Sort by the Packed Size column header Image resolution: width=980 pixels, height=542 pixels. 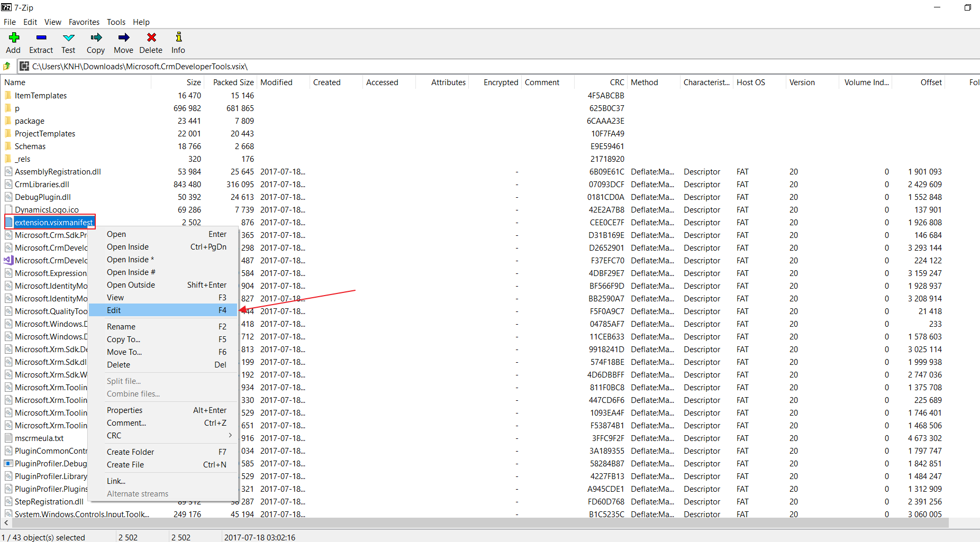(x=231, y=82)
